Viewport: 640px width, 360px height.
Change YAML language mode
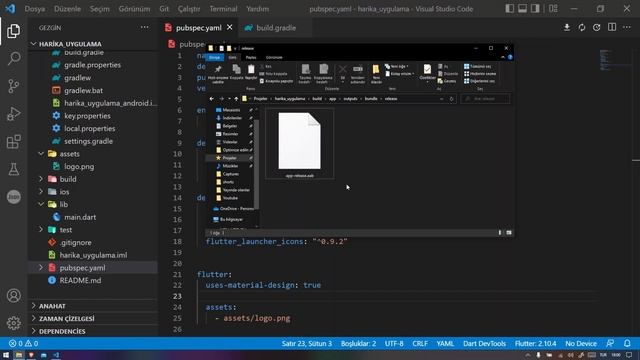(445, 344)
